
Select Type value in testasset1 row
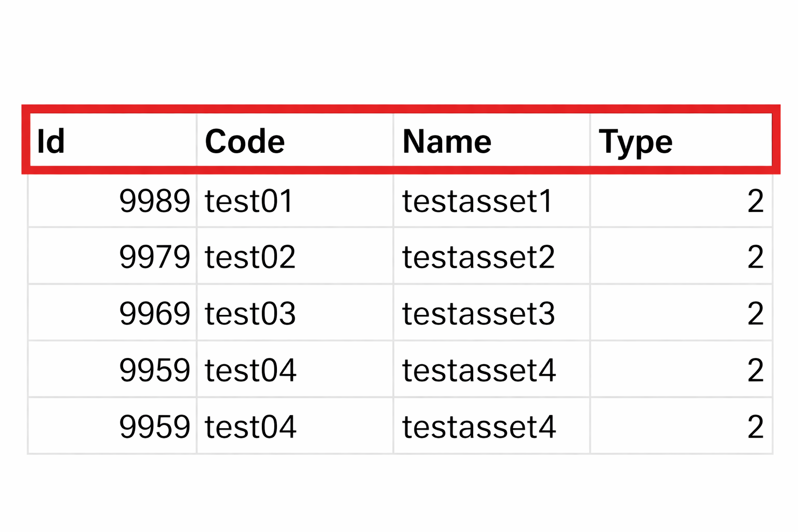755,201
